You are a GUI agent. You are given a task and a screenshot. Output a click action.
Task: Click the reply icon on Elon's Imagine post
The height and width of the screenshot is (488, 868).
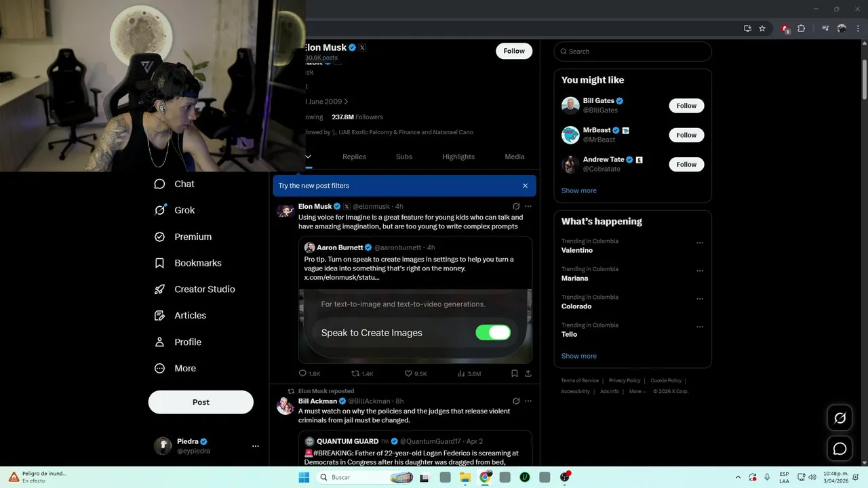303,373
